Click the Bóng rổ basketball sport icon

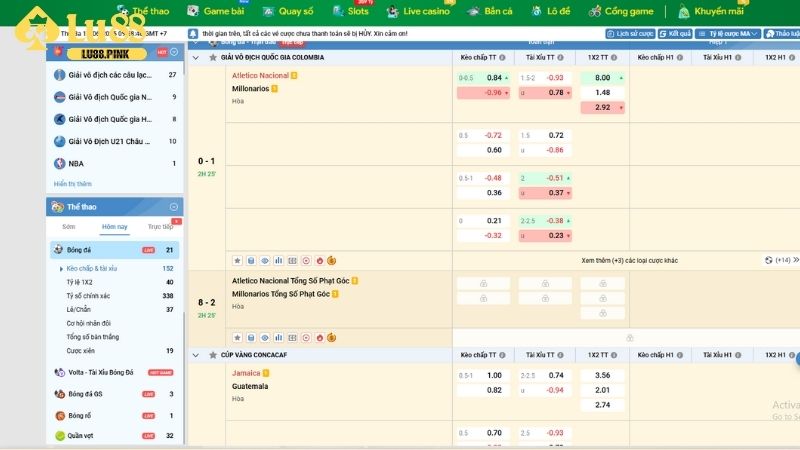60,415
